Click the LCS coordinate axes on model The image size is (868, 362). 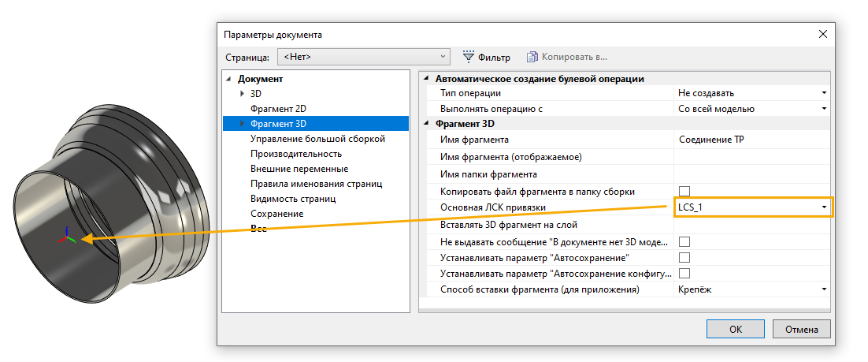point(69,236)
